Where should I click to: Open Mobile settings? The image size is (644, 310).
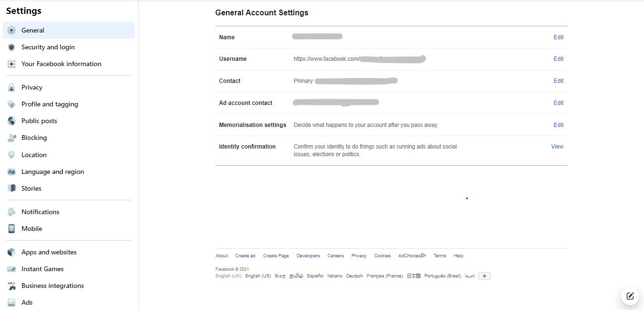click(x=69, y=229)
